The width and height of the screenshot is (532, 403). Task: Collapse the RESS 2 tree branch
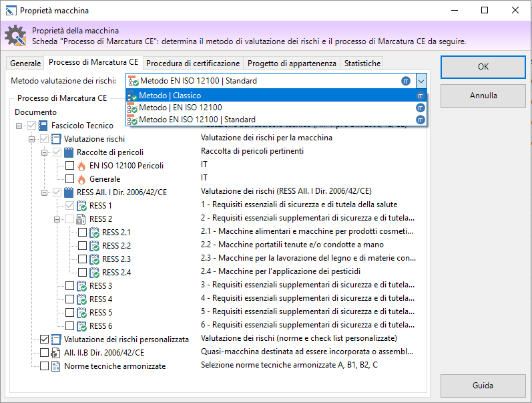tap(57, 219)
